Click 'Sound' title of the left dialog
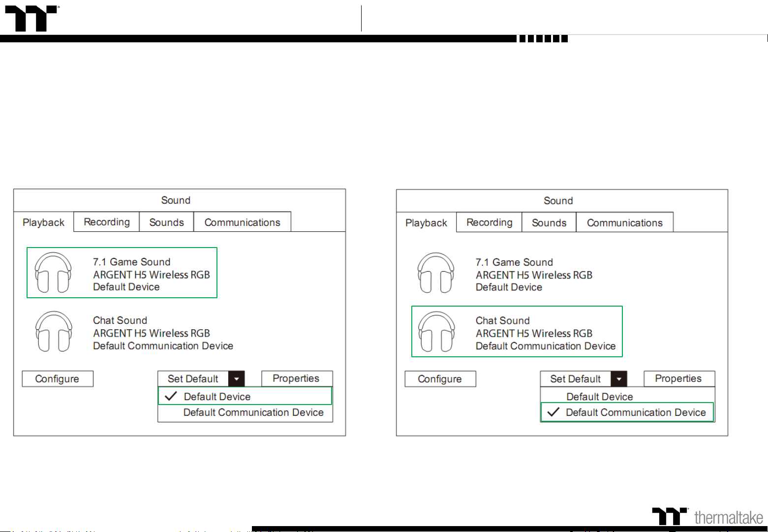 pyautogui.click(x=176, y=200)
